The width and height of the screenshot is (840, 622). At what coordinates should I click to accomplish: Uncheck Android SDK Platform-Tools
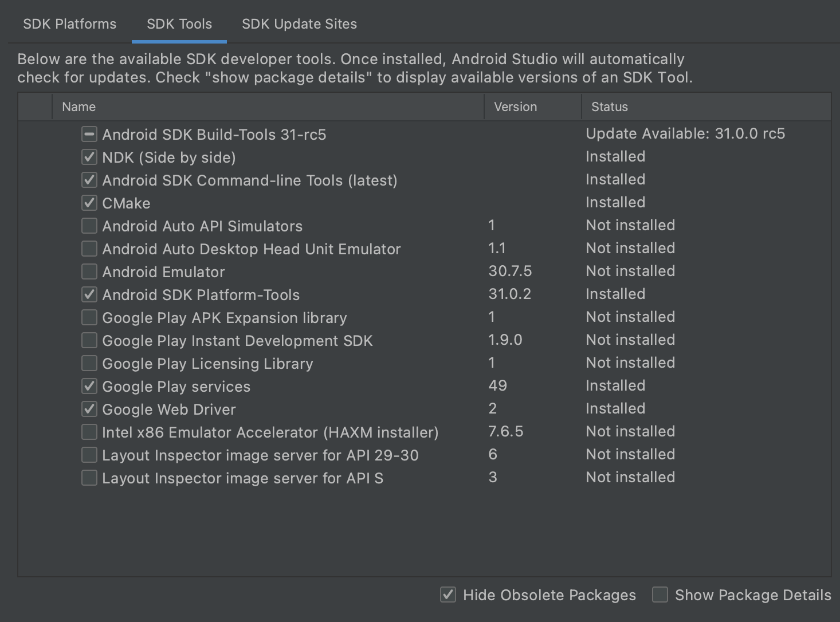pyautogui.click(x=89, y=294)
